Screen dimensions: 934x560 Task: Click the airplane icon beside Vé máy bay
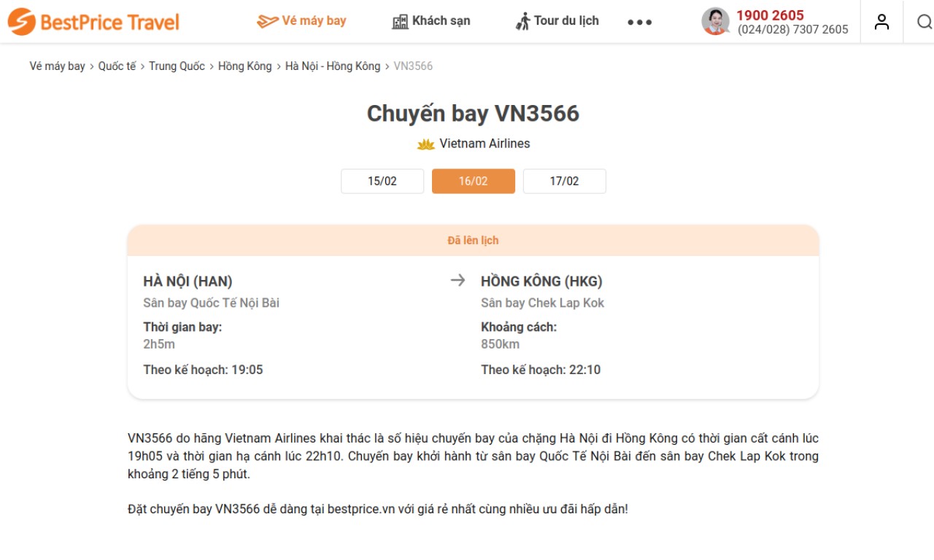[268, 21]
